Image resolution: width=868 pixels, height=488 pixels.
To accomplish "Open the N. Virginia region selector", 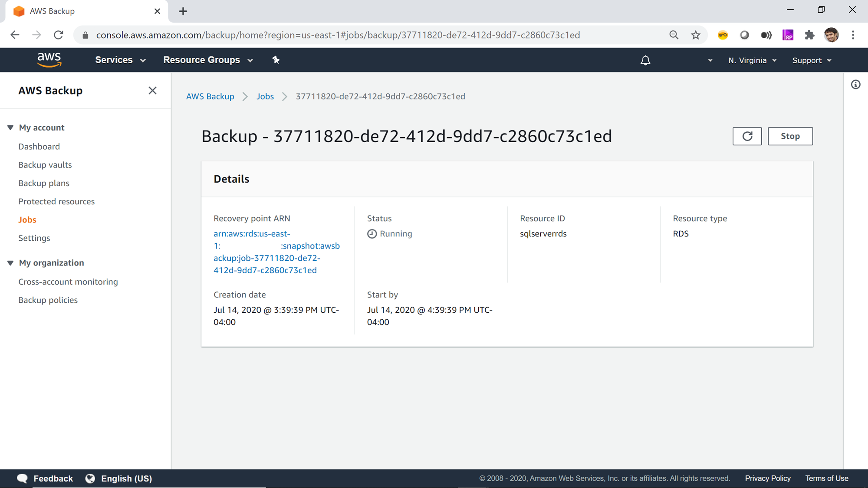I will 752,60.
